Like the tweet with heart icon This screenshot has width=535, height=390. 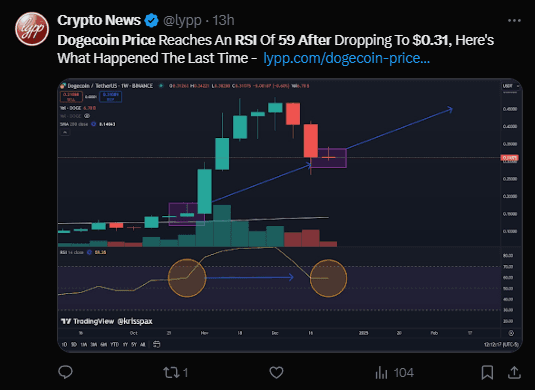[276, 372]
